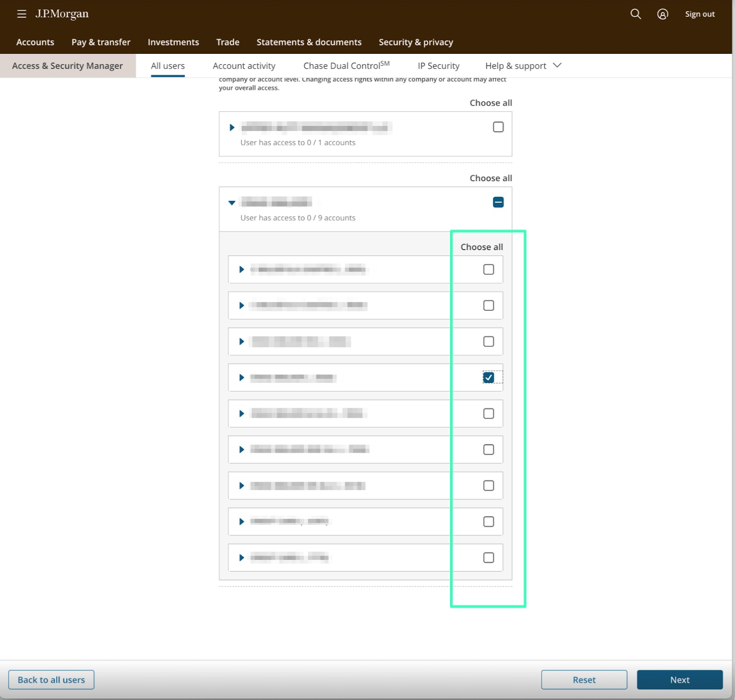The height and width of the screenshot is (700, 735).
Task: Click the search magnifier icon
Action: [635, 14]
